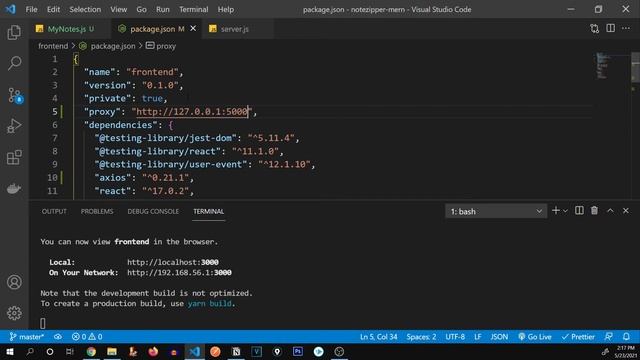
Task: Create a new terminal with plus icon
Action: (556, 211)
